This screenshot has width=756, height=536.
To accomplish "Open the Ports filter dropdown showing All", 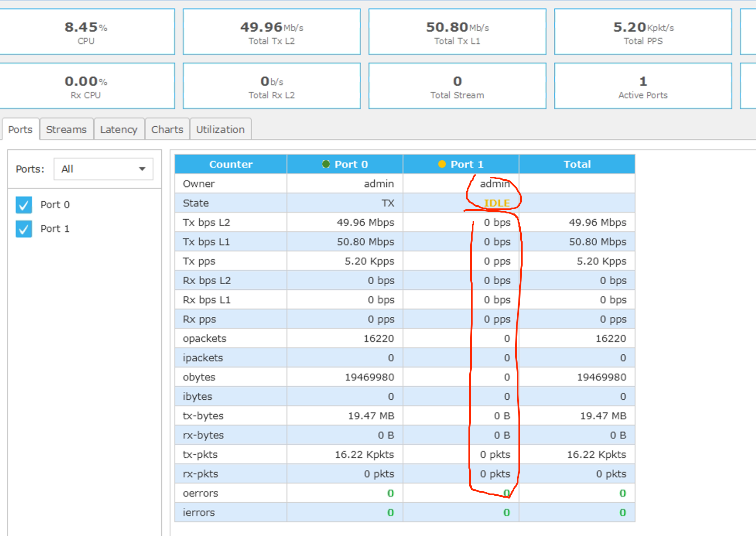I will (x=103, y=169).
